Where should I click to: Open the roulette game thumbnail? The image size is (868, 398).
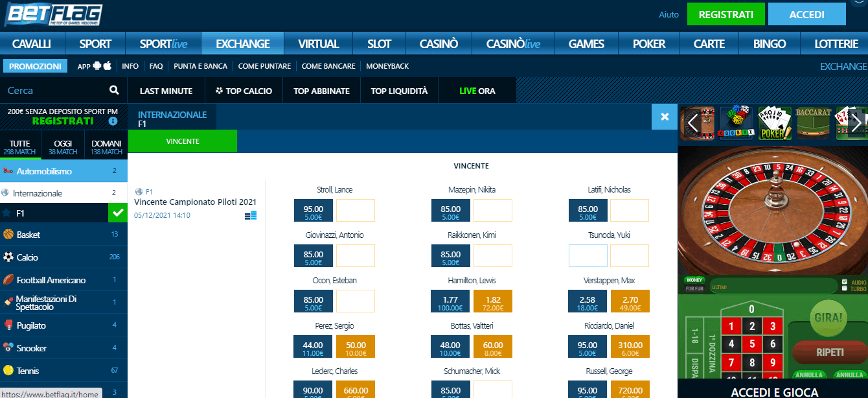[698, 123]
